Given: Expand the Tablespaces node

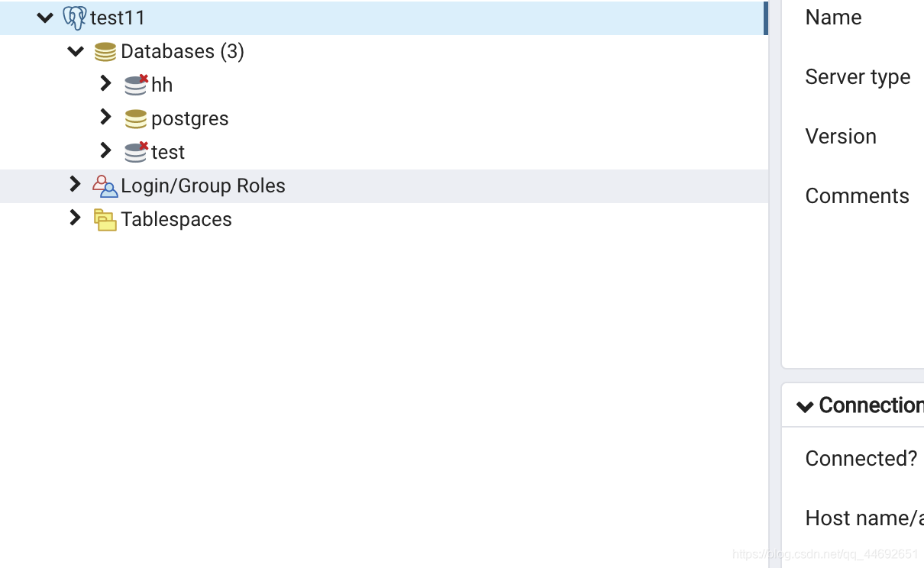Looking at the screenshot, I should tap(75, 218).
